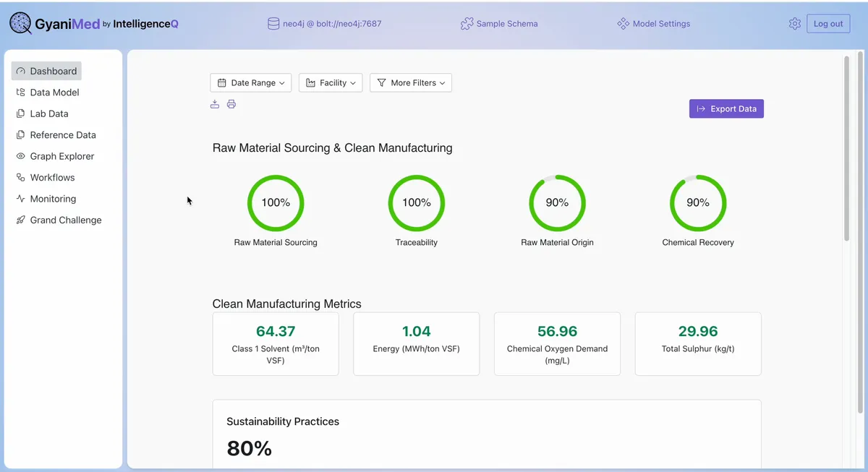Click the Sample Schema puzzle icon

tap(467, 24)
